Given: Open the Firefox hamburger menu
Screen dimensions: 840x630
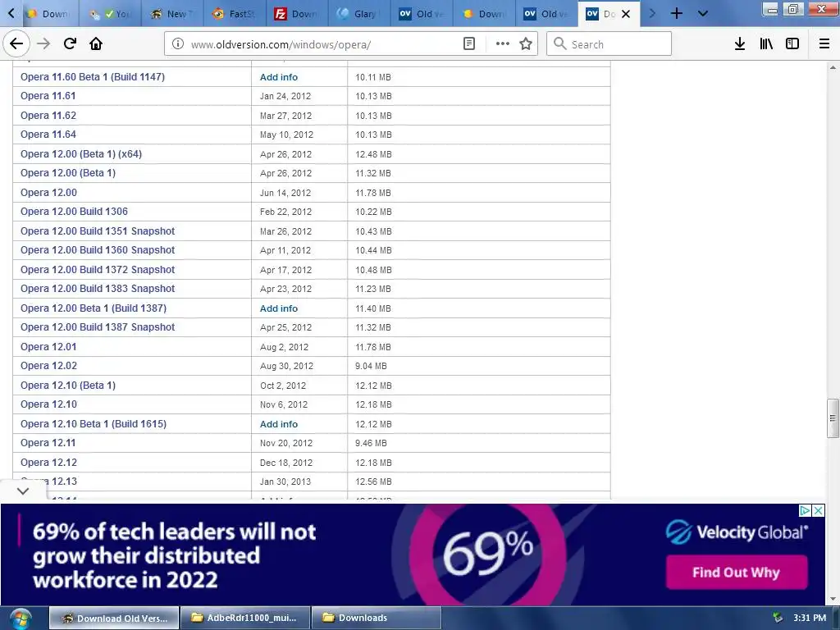Looking at the screenshot, I should click(824, 44).
